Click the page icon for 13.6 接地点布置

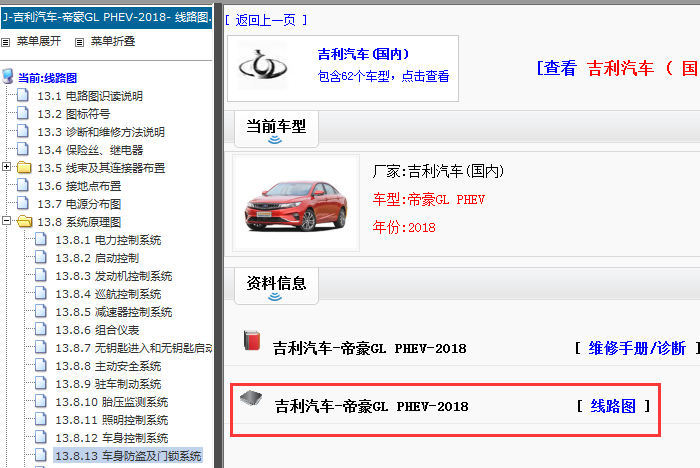(x=23, y=185)
